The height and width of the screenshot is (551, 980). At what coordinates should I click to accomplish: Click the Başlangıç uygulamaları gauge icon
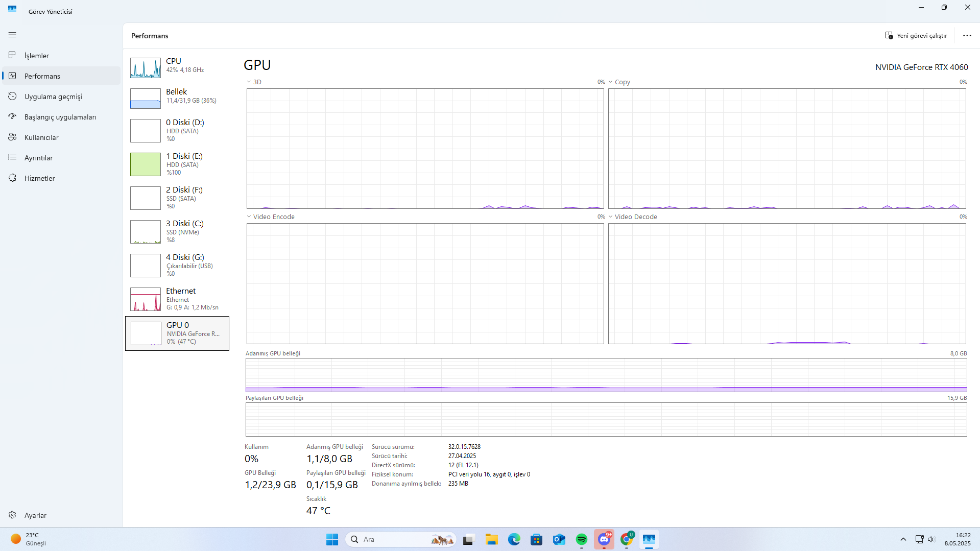coord(12,116)
